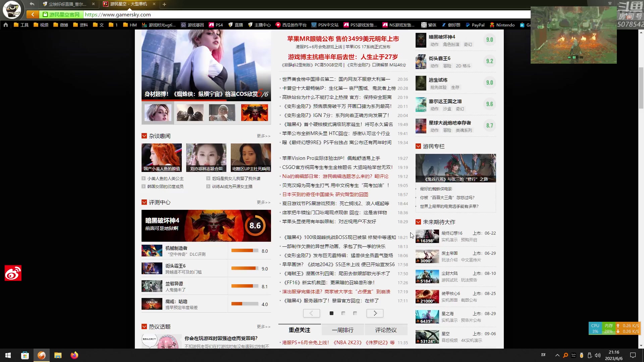Open the volume icon in system tray
Screen dimensions: 644x362
tap(598, 355)
